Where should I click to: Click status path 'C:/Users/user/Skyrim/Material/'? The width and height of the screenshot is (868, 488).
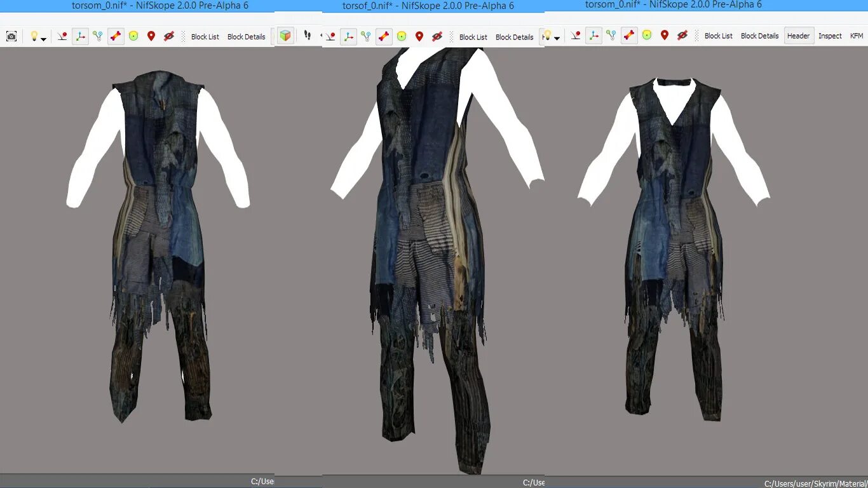tap(816, 484)
